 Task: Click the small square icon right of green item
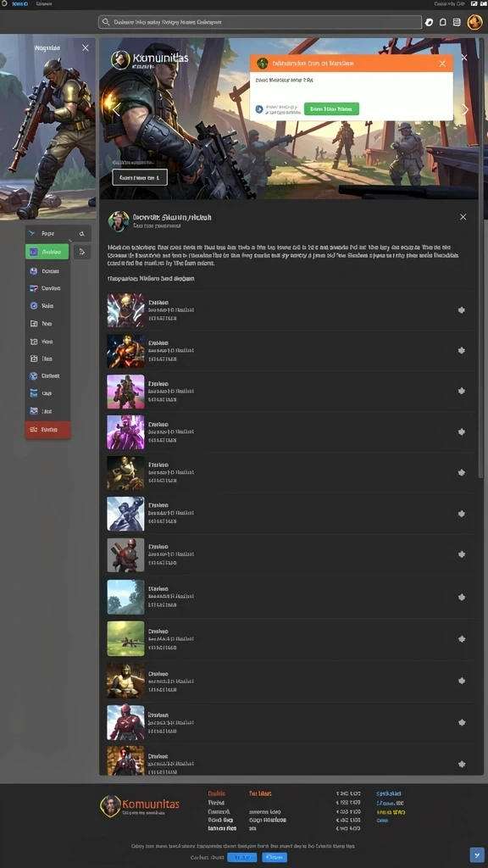point(82,252)
